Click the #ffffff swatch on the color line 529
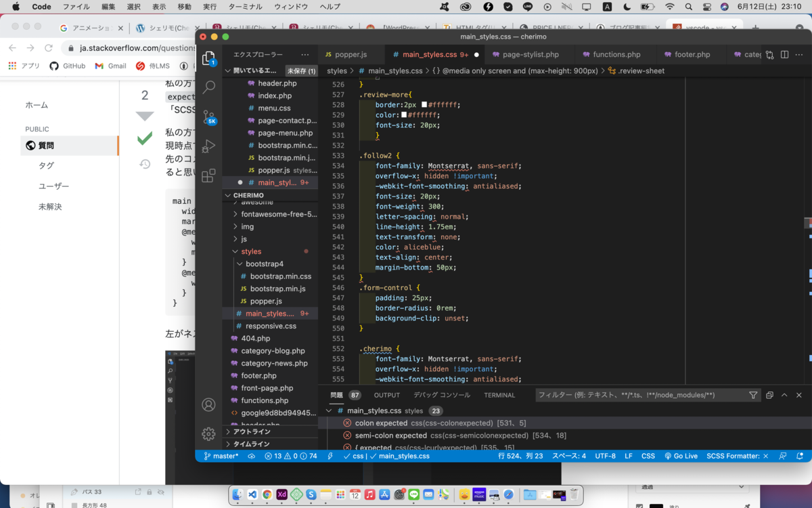This screenshot has height=508, width=812. point(404,115)
